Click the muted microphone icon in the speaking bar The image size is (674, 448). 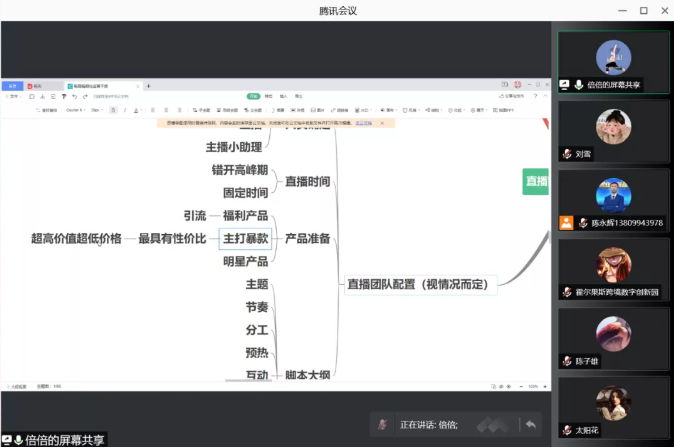coord(382,425)
